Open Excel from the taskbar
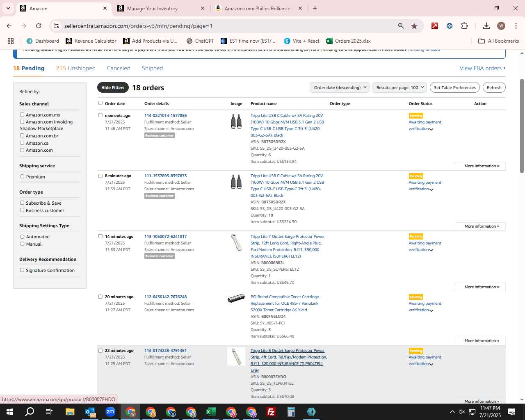525x420 pixels. click(211, 412)
